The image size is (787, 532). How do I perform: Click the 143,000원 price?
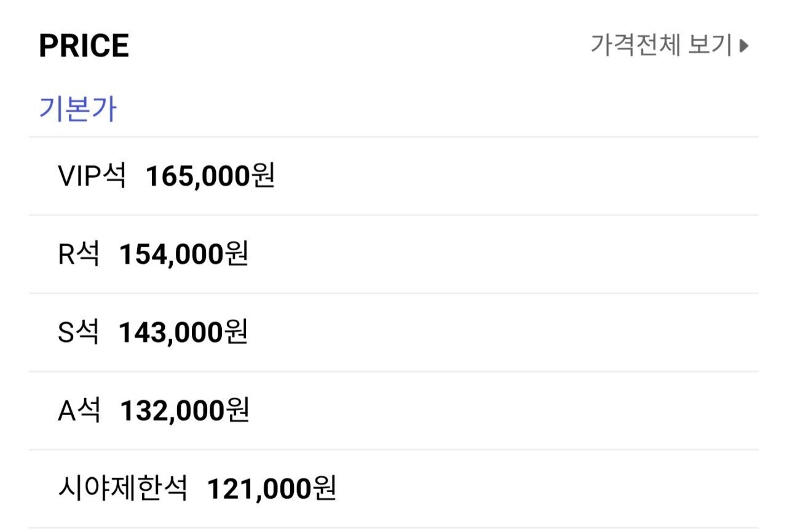[183, 333]
